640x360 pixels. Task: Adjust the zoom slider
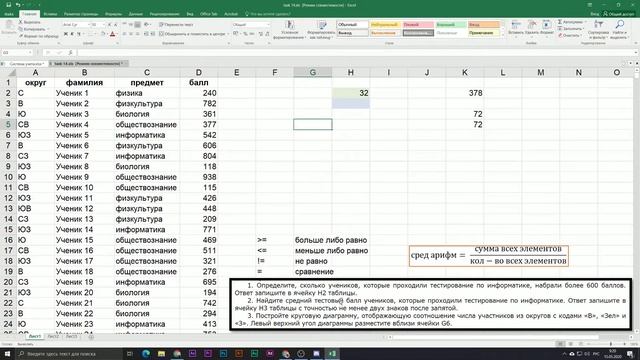click(x=611, y=344)
